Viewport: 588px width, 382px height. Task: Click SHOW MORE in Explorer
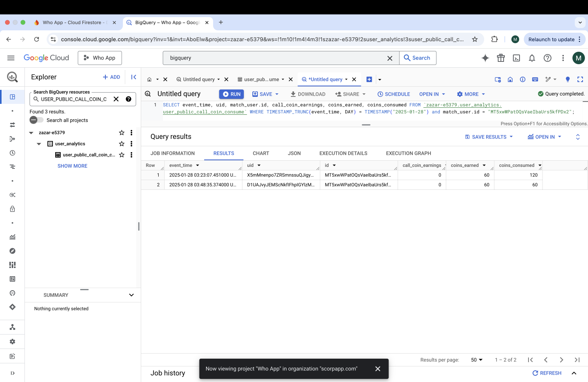click(72, 166)
